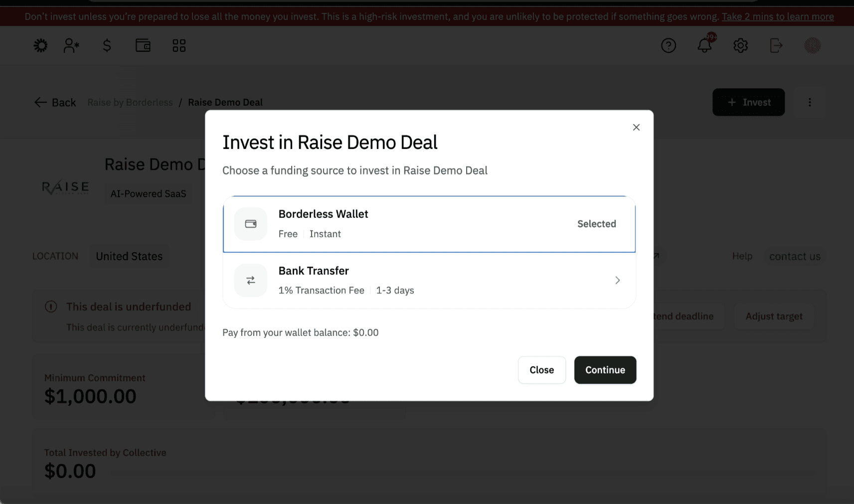
Task: Click the 'Instant' text under Borderless Wallet
Action: pyautogui.click(x=325, y=234)
